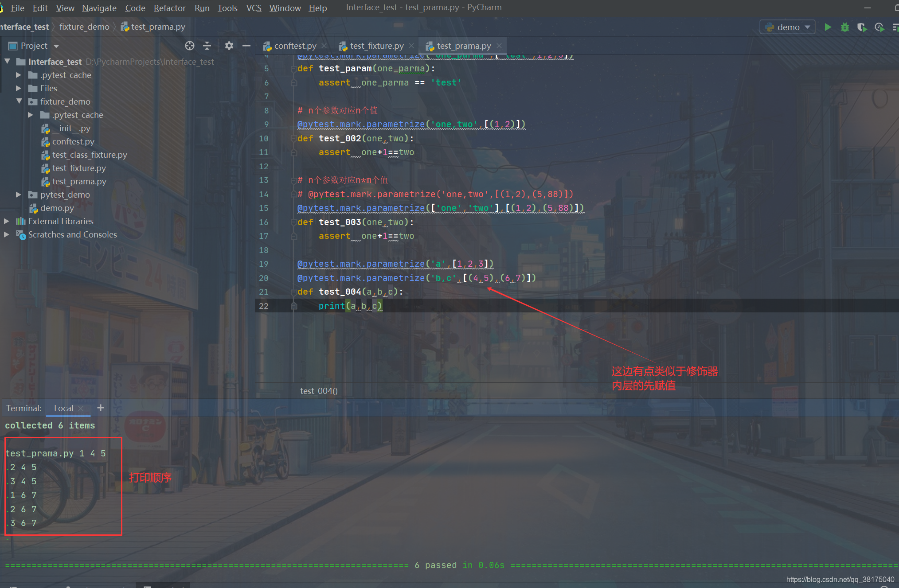Open the Tools menu
The width and height of the screenshot is (899, 588).
click(x=227, y=8)
